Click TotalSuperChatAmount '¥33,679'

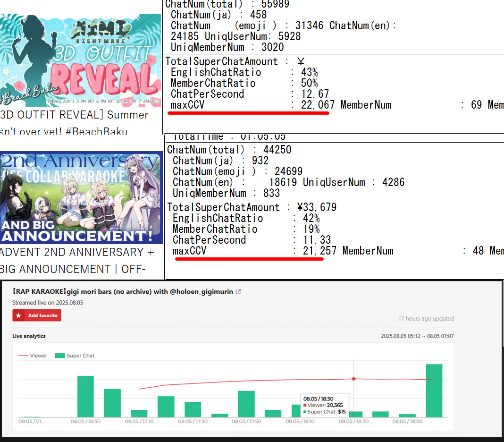(x=317, y=207)
